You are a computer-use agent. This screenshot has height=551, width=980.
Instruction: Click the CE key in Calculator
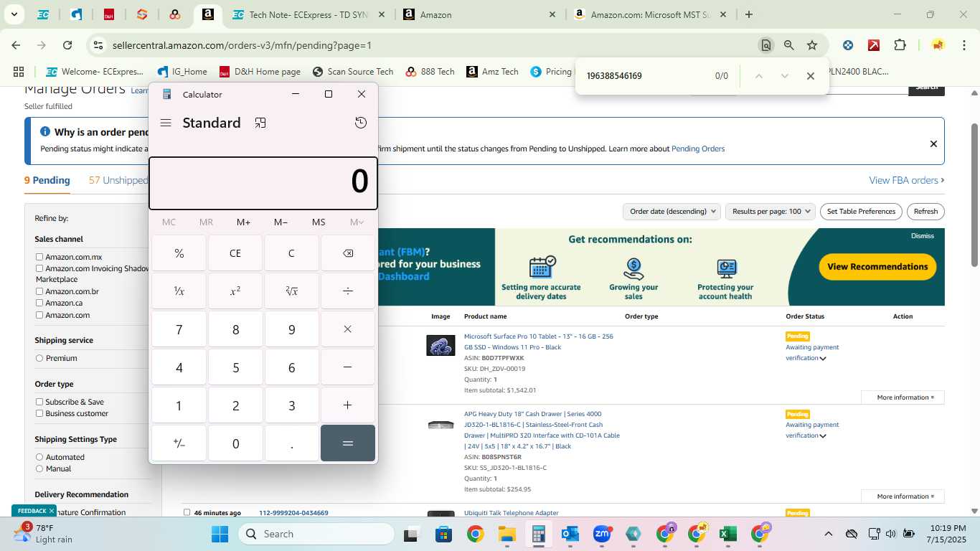(x=235, y=253)
